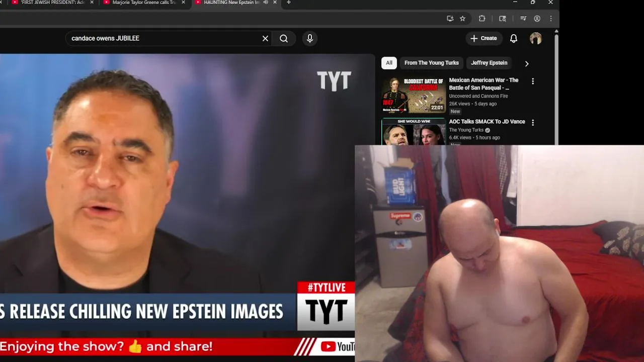Open the browser media controls icon
Screen dimensions: 644x362
pos(523,19)
